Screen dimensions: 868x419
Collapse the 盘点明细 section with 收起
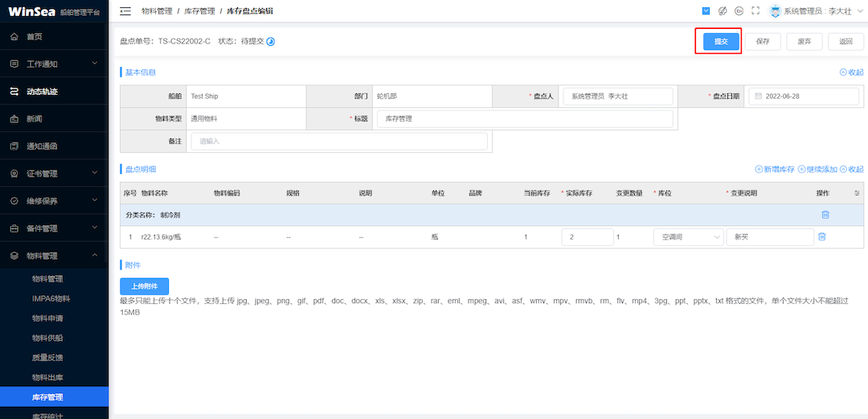[x=851, y=169]
